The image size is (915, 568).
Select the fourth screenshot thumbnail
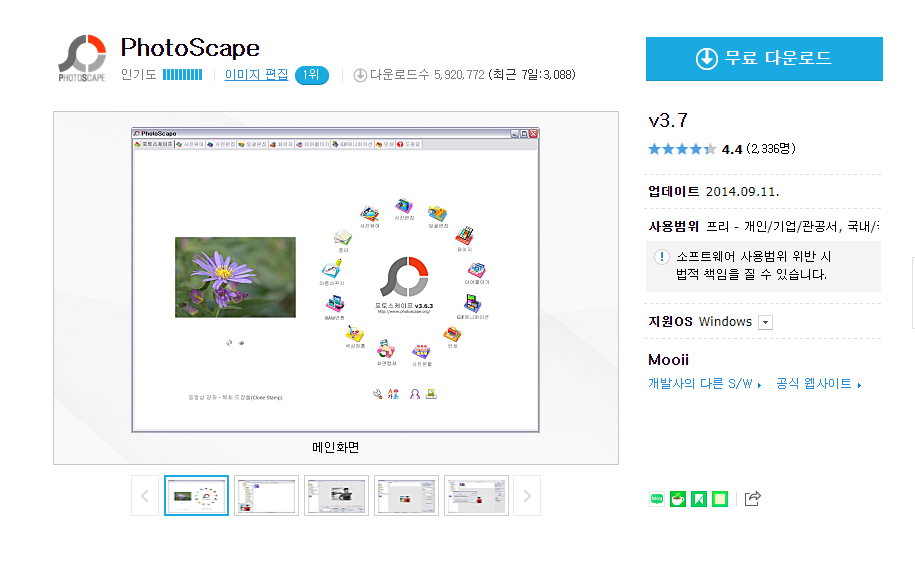(406, 496)
